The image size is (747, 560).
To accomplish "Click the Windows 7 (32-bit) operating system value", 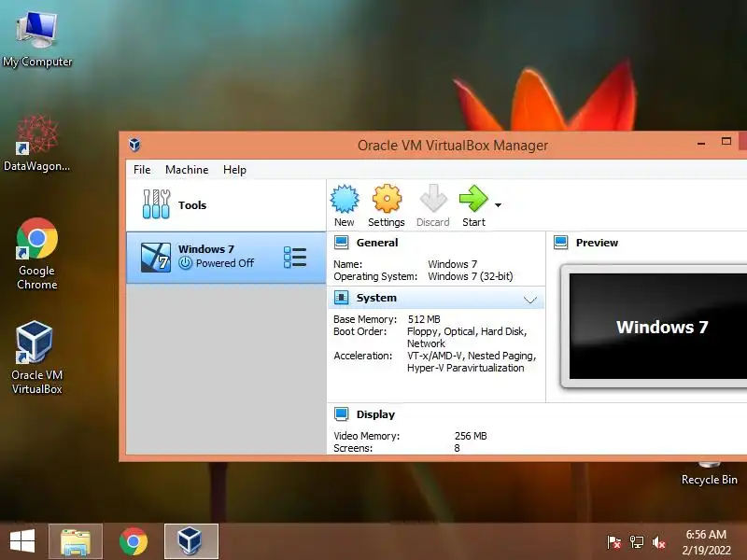I will [471, 276].
